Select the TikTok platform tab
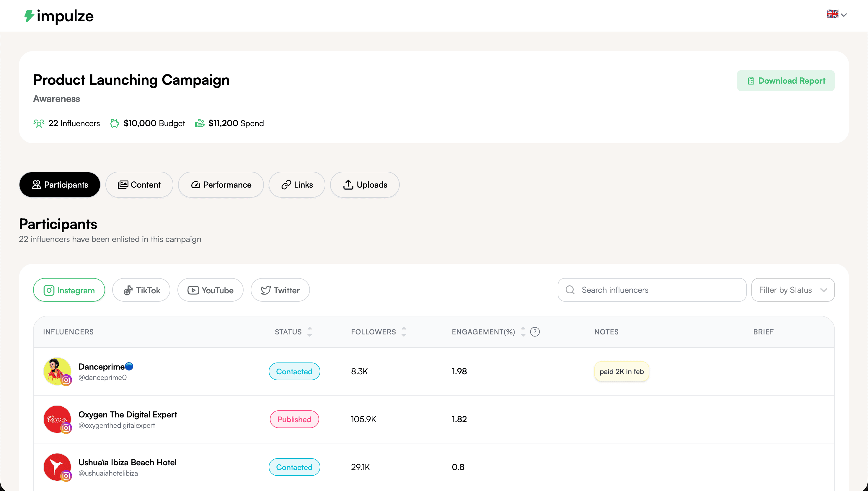 (x=141, y=290)
